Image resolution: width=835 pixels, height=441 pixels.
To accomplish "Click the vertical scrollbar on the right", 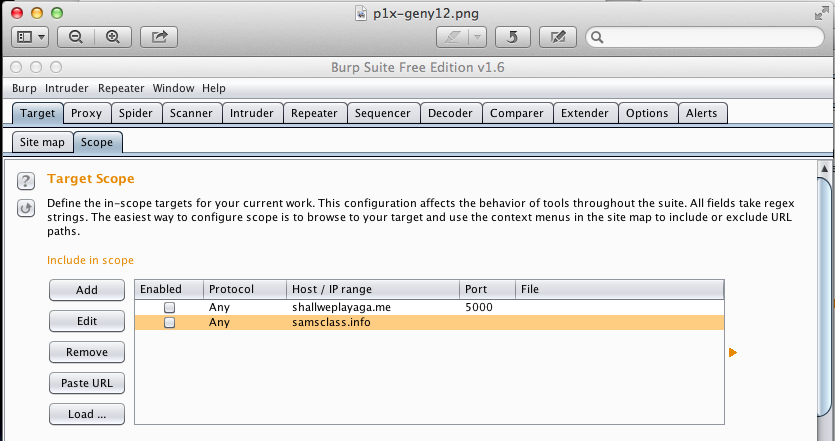I will click(x=825, y=300).
